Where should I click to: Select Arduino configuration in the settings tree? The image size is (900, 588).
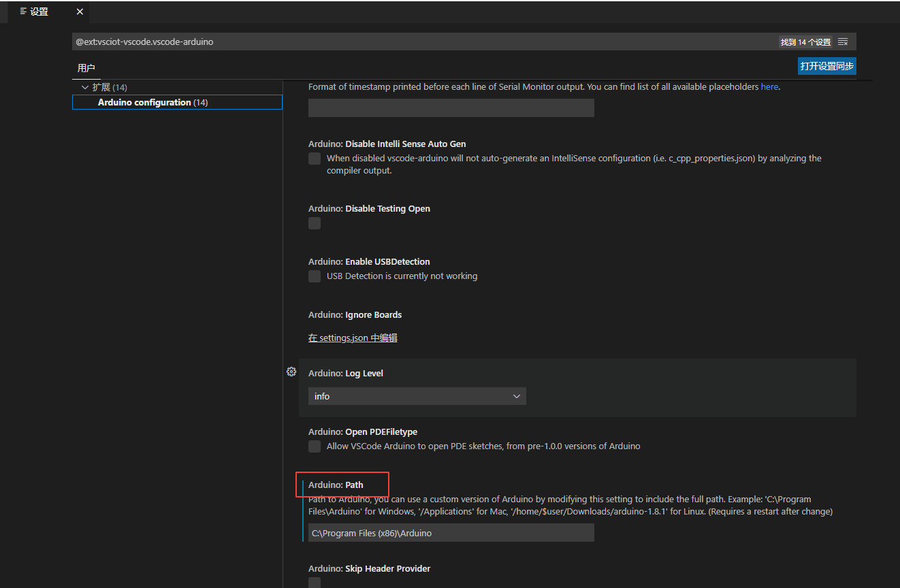[177, 102]
